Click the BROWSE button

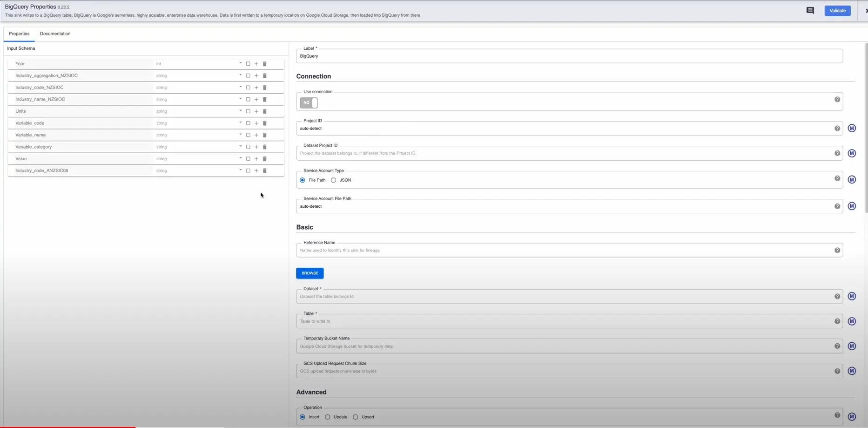tap(310, 273)
